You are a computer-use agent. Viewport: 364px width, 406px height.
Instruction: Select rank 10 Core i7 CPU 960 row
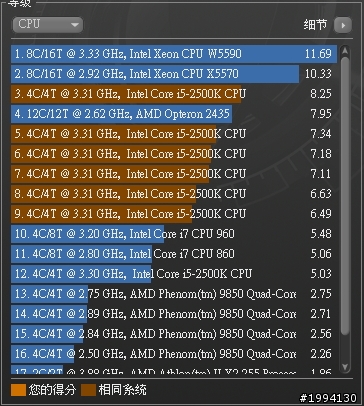tap(174, 234)
